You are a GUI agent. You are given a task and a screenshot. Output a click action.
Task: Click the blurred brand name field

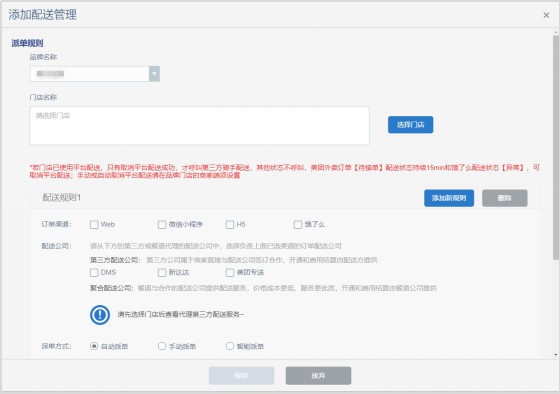click(89, 74)
